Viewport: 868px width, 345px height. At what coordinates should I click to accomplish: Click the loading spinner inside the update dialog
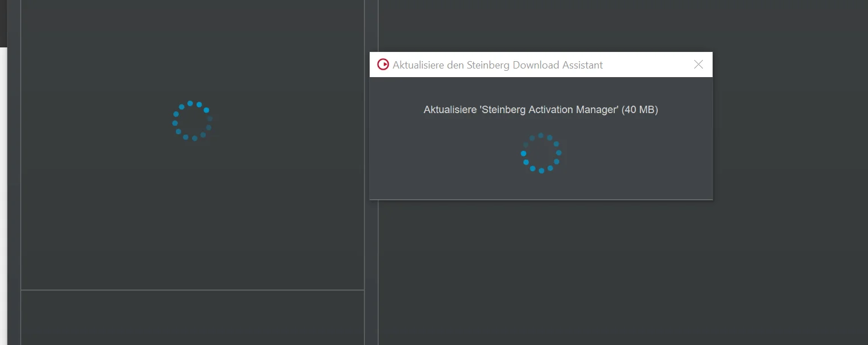click(541, 153)
